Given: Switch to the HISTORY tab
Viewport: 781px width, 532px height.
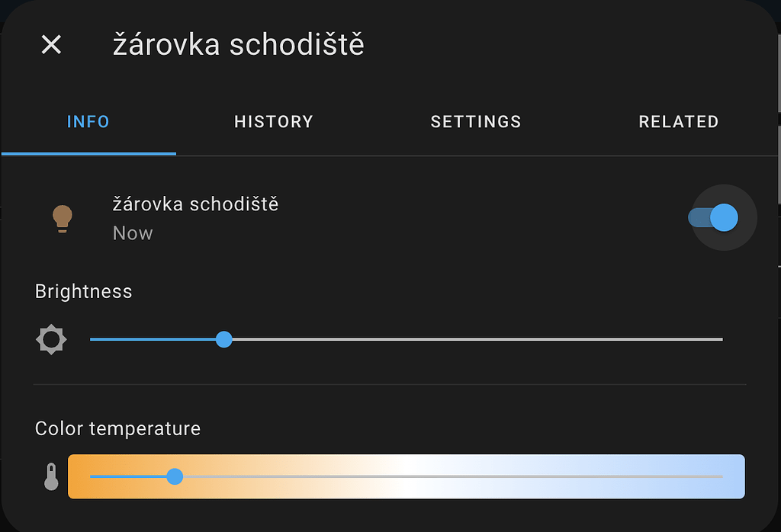Looking at the screenshot, I should click(273, 121).
